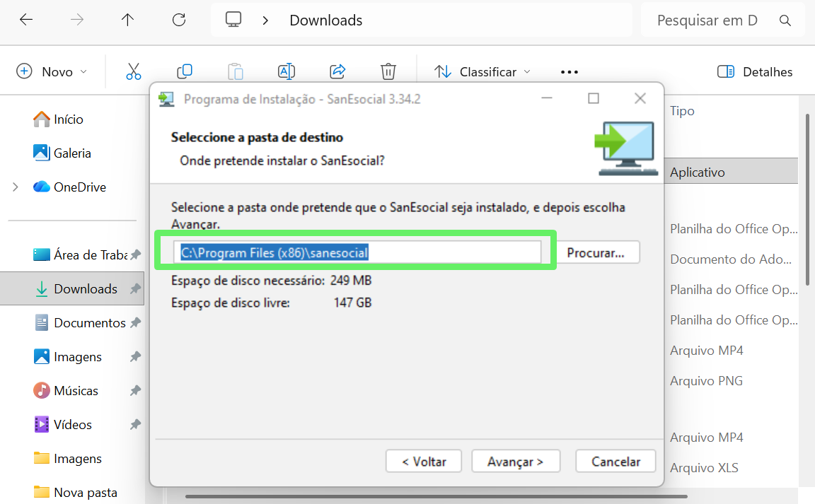815x504 pixels.
Task: Open pinned Imagens in the sidebar
Action: pyautogui.click(x=68, y=357)
